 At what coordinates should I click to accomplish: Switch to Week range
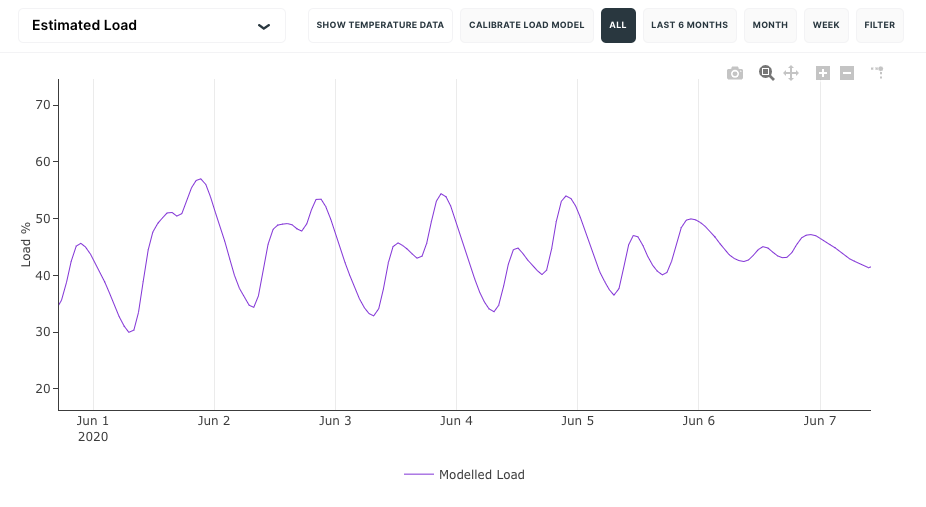[826, 25]
